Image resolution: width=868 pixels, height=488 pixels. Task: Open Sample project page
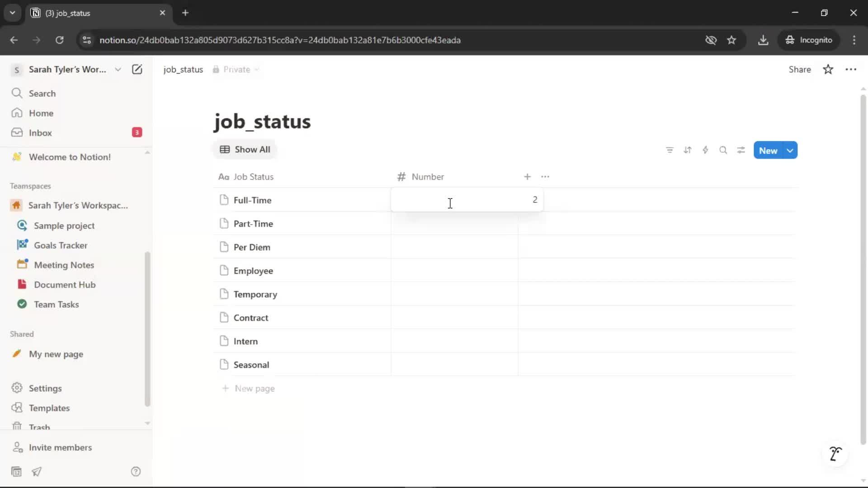pyautogui.click(x=64, y=225)
